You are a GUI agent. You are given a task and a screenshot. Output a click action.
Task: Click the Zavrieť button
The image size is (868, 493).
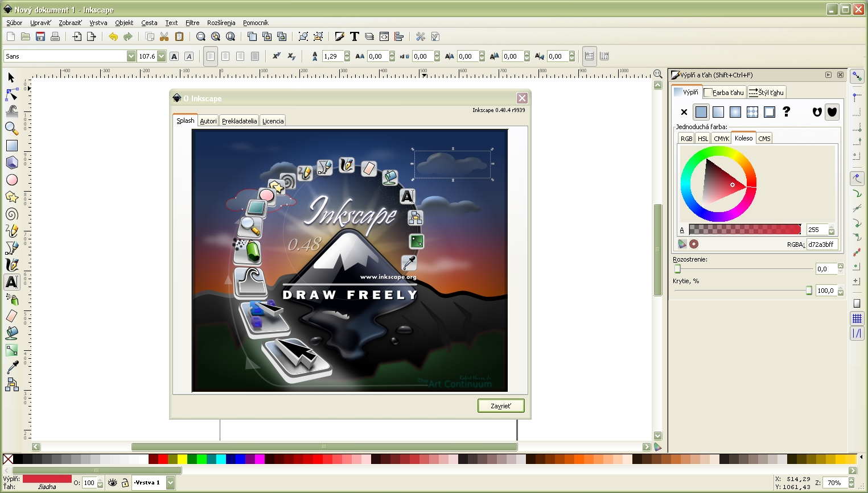pos(501,406)
